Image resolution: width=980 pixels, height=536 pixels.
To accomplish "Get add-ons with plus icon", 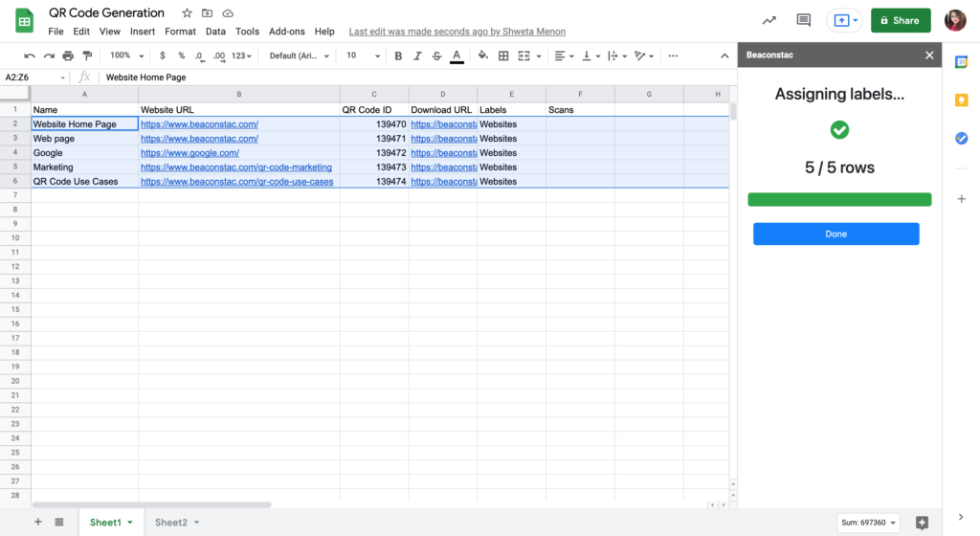I will [x=961, y=199].
